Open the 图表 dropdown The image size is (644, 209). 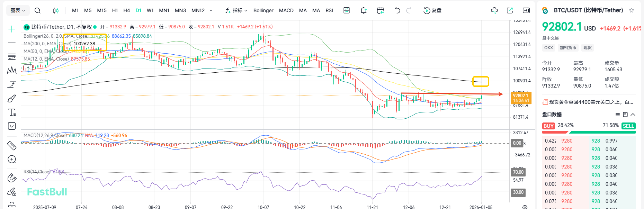(18, 11)
